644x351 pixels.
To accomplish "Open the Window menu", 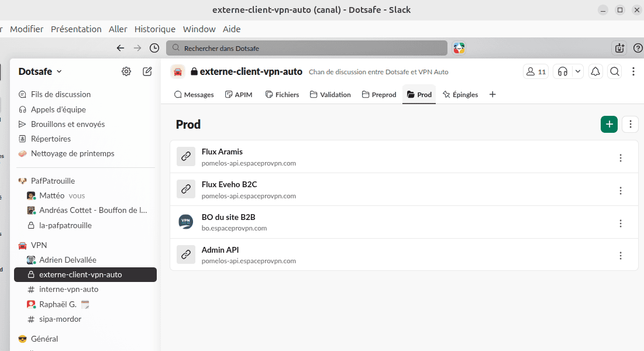I will click(x=199, y=29).
